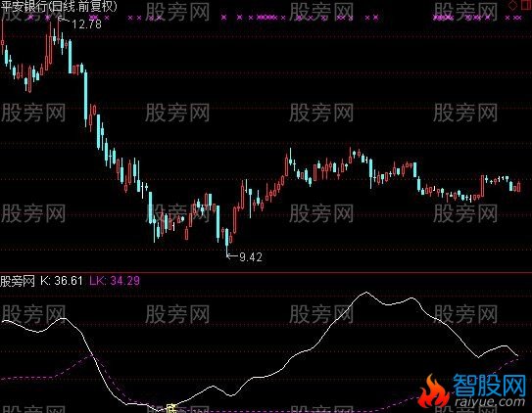Screen dimensions: 532x413
Task: Select the 平安银行(日线,前复权) chart title
Action: point(59,6)
